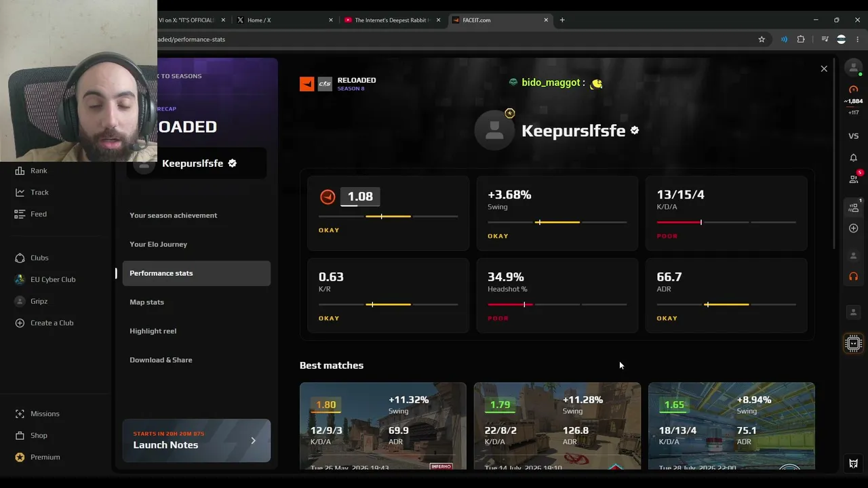
Task: Open the Missions page
Action: (x=37, y=413)
